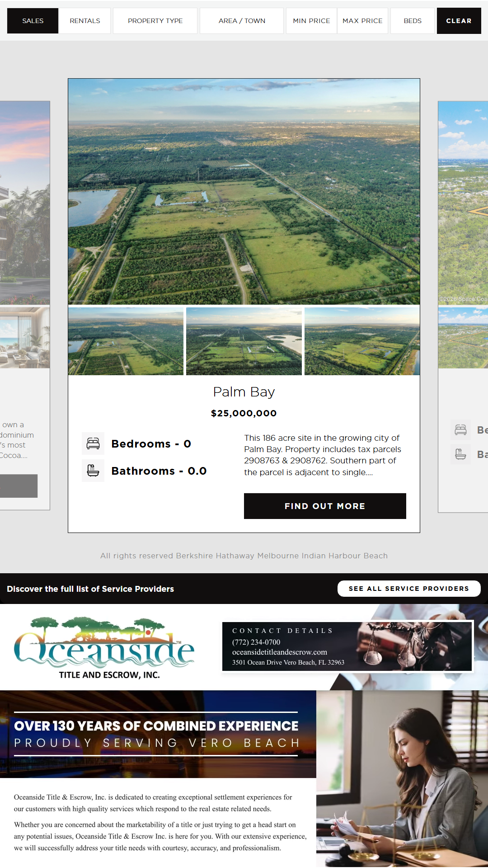
Task: Click bed icon on right partial card
Action: [x=460, y=430]
